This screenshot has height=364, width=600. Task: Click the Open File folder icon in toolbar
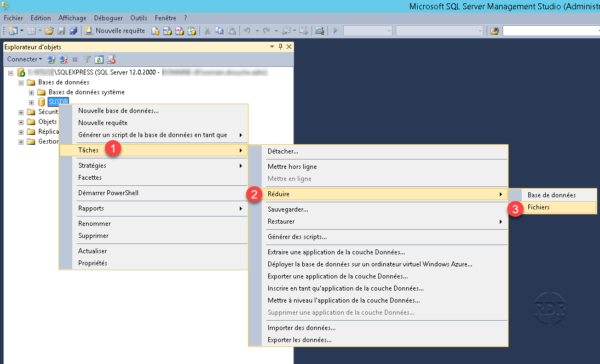49,31
